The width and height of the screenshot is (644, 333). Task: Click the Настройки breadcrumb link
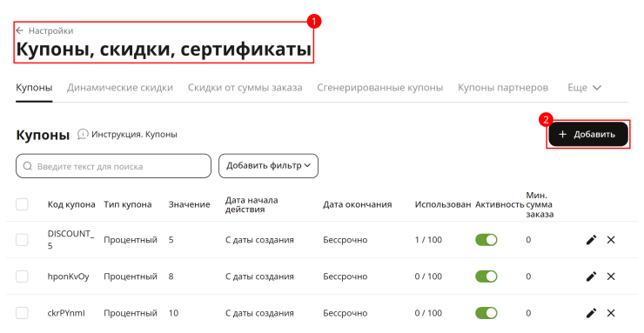coord(51,30)
